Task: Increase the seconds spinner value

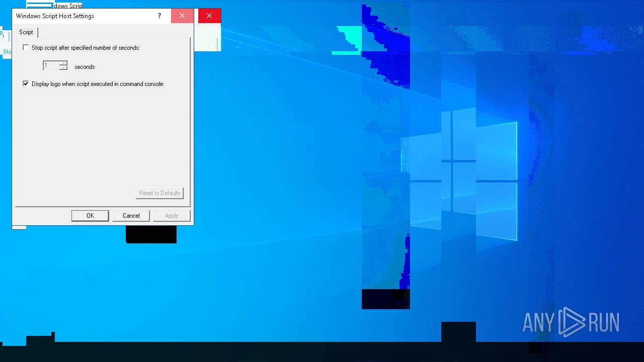Action: (63, 63)
